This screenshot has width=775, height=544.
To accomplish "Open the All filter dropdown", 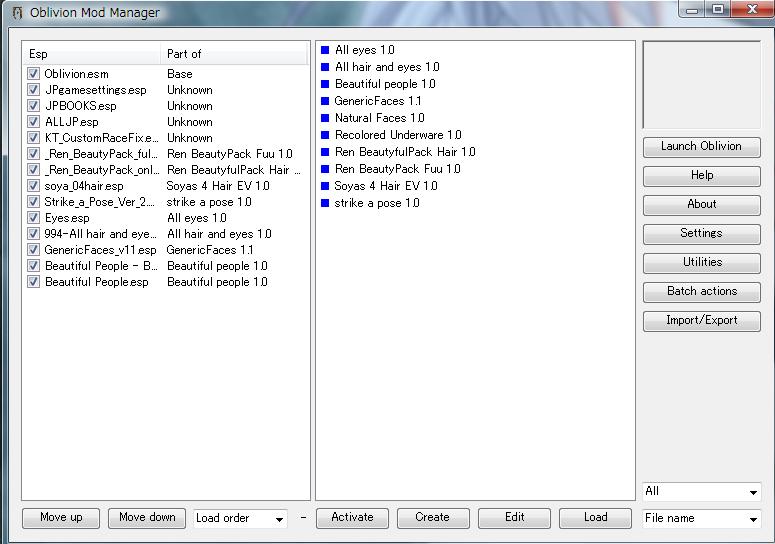I will pos(701,491).
